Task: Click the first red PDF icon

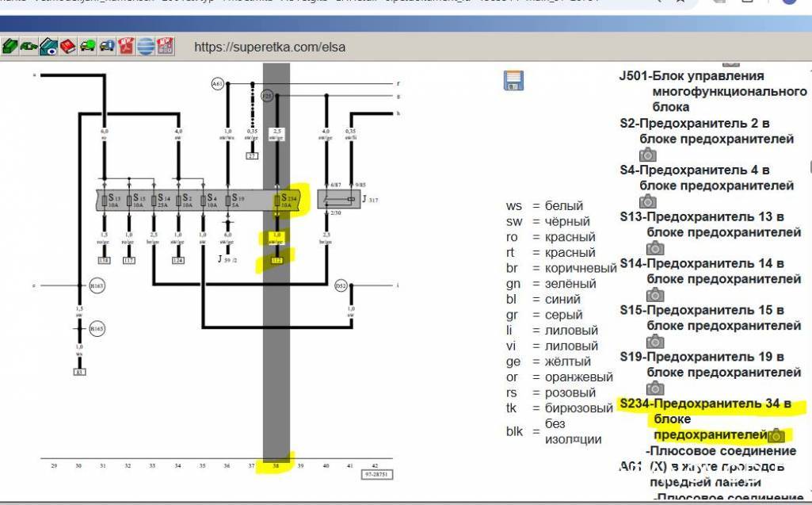Action: tap(127, 46)
